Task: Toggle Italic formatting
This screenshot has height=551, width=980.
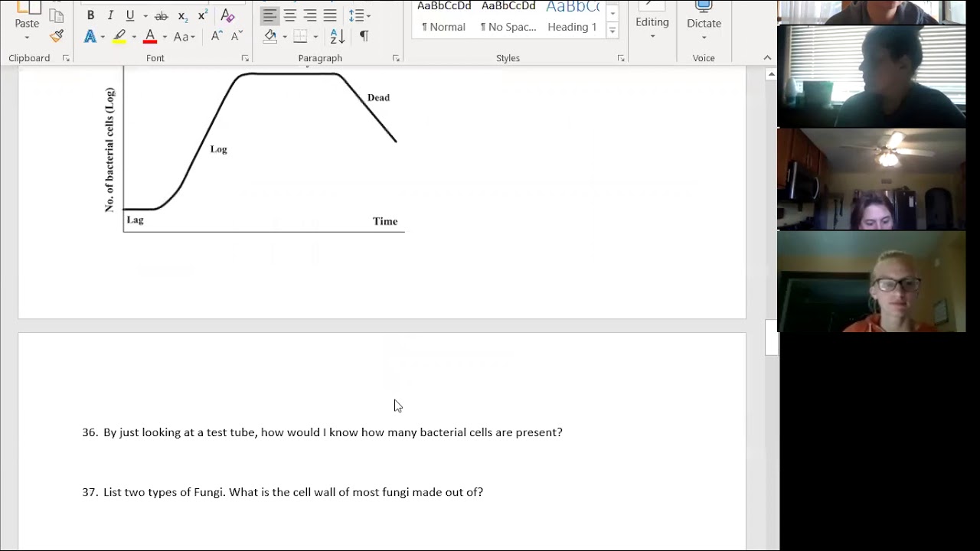Action: [110, 15]
